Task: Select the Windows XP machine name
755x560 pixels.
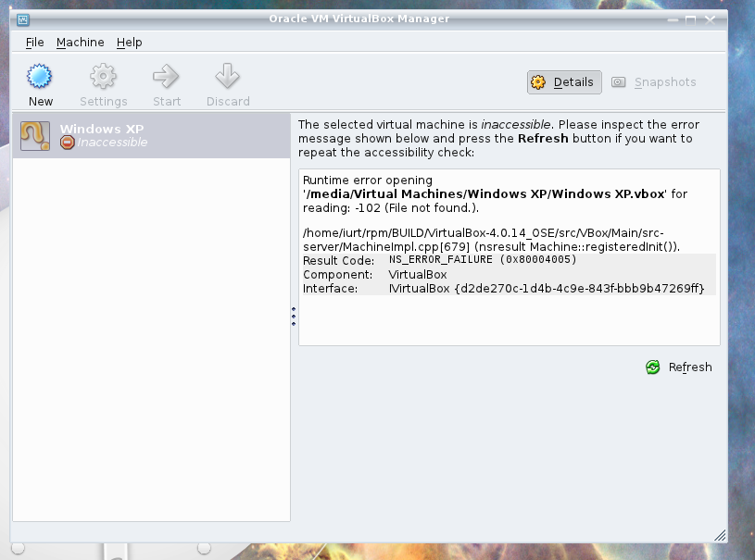Action: point(102,129)
